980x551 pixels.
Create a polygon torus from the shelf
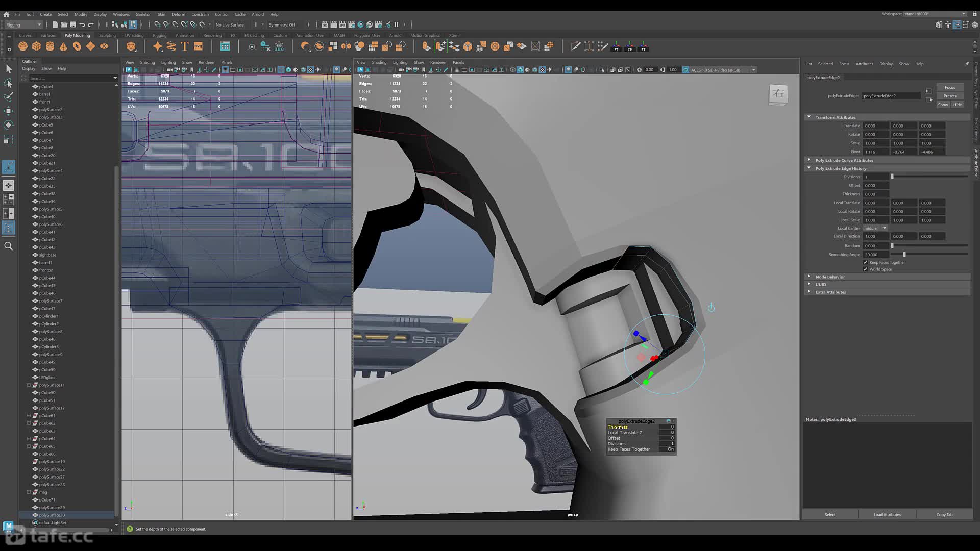(77, 46)
